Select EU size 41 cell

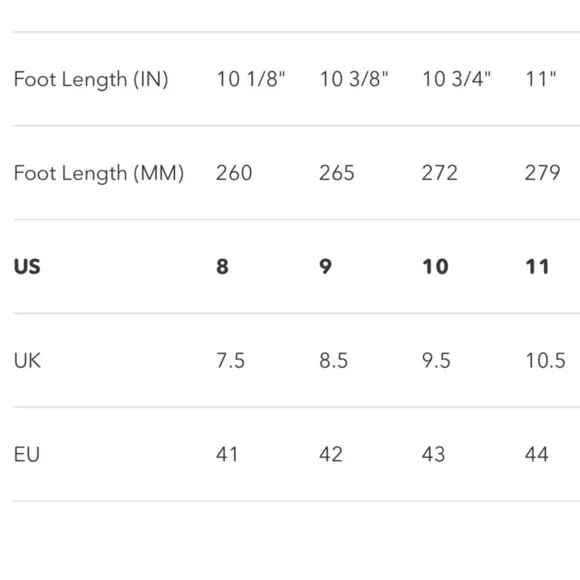coord(227,454)
